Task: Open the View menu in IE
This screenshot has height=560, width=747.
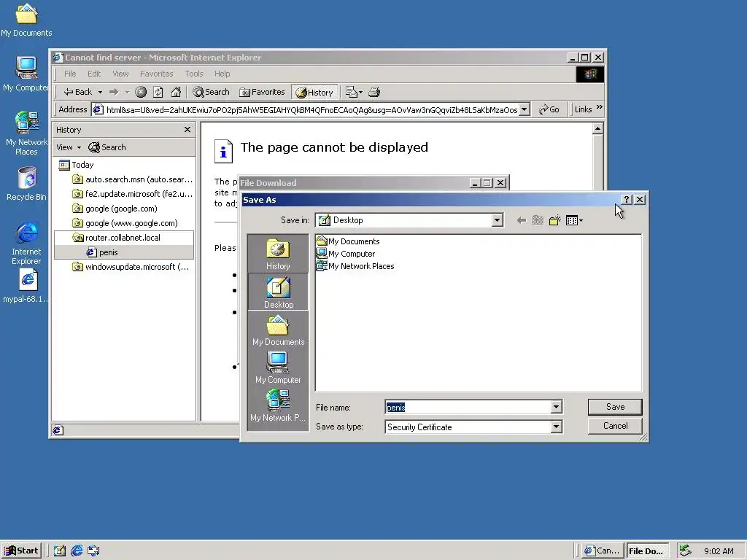Action: (120, 74)
